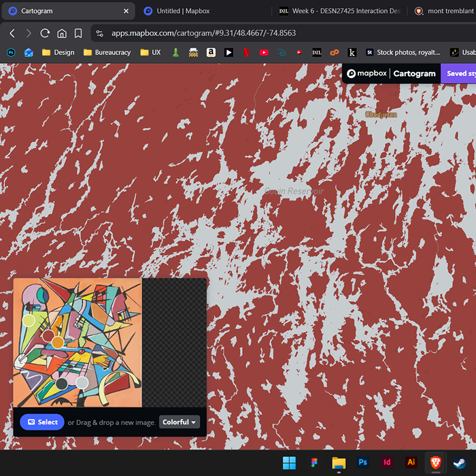The height and width of the screenshot is (476, 476).
Task: Open the UX bookmarks folder
Action: pos(150,52)
